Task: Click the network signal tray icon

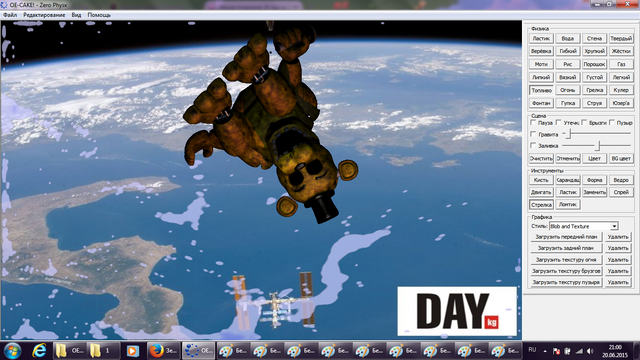Action: (579, 351)
